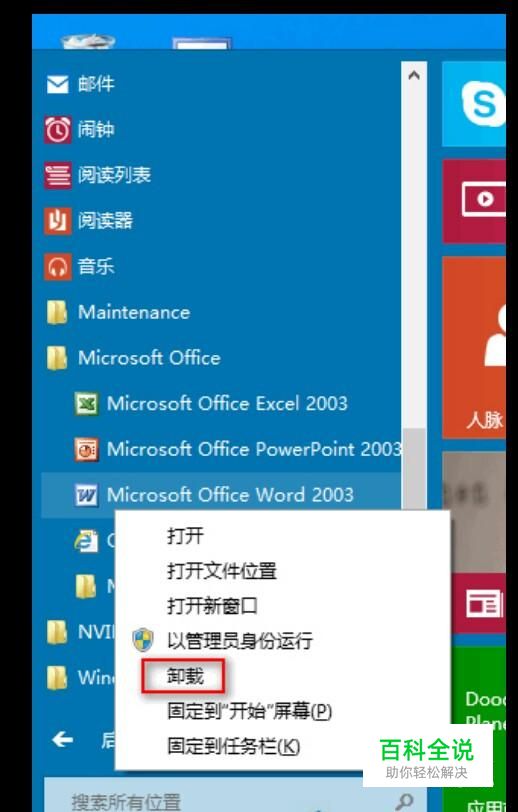Select 以管理员身份运行 menu entry
518x812 pixels.
click(x=239, y=641)
